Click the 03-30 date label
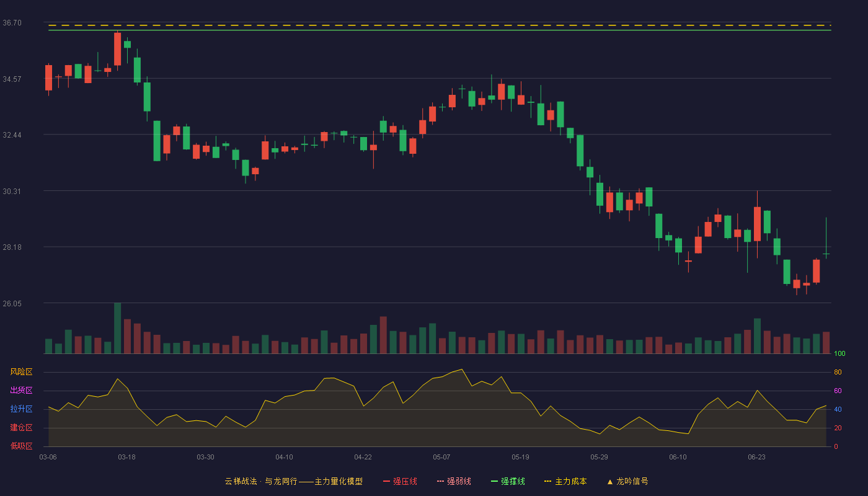This screenshot has width=868, height=496. coord(205,457)
